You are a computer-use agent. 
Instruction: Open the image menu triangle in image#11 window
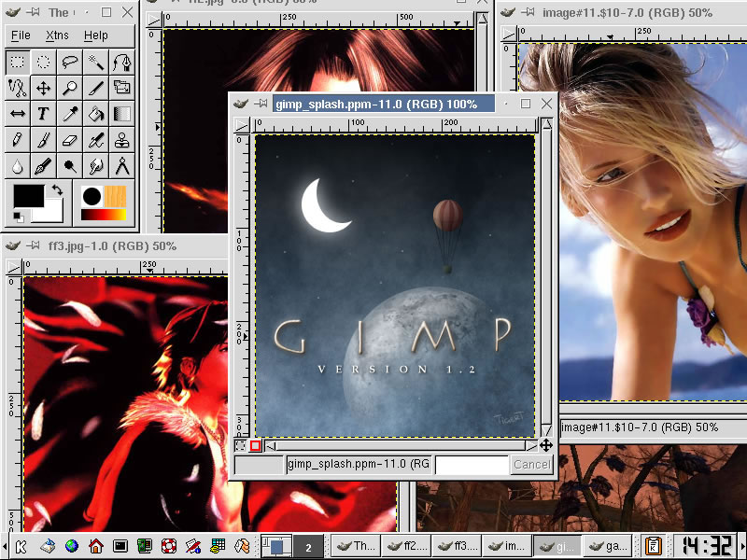[508, 34]
